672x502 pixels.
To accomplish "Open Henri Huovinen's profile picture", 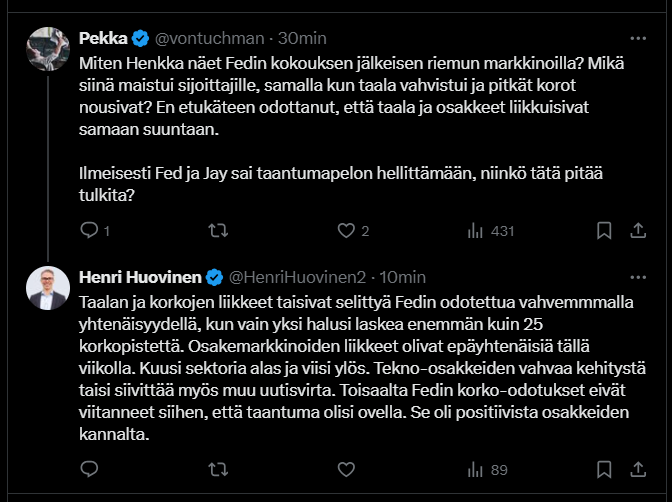I will pos(47,286).
